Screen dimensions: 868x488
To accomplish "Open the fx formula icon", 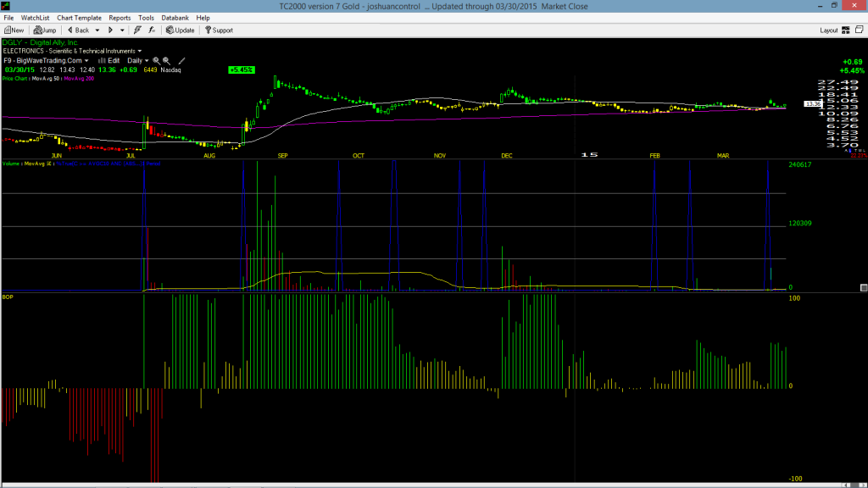I will point(152,30).
